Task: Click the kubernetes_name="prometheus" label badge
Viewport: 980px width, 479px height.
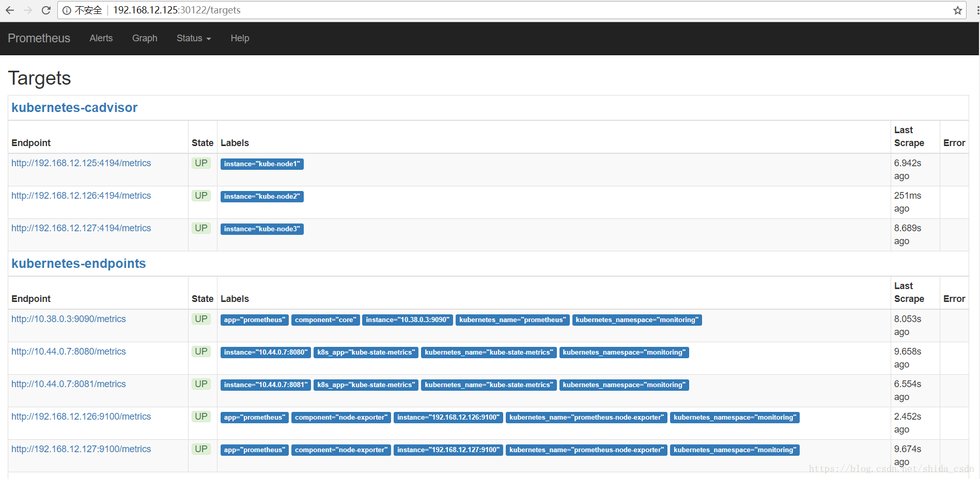Action: [x=512, y=320]
